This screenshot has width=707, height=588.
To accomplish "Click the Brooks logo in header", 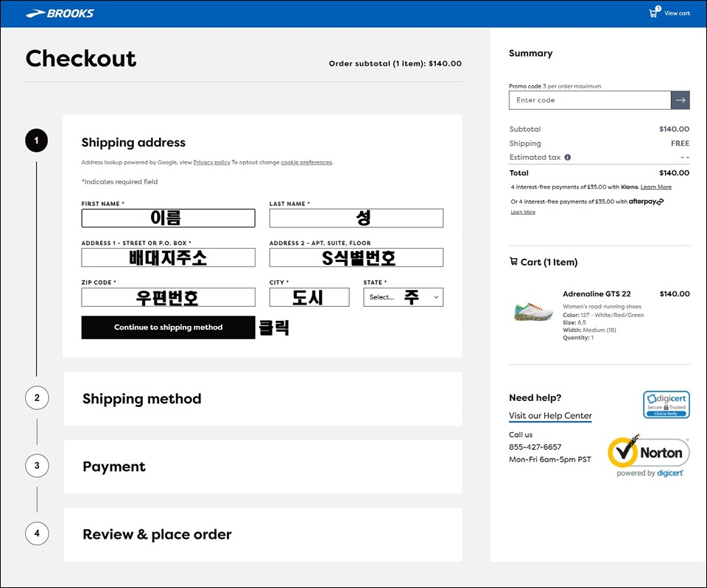I will coord(60,13).
